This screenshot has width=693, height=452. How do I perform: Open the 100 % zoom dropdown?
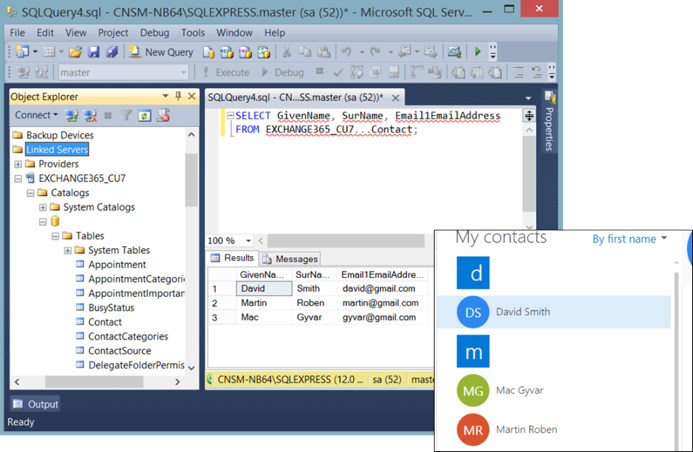[x=248, y=241]
